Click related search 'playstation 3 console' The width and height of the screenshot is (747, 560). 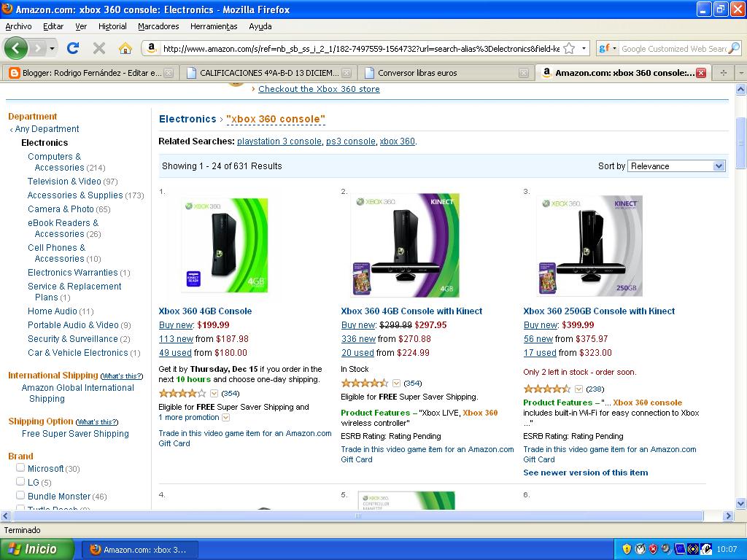(279, 141)
